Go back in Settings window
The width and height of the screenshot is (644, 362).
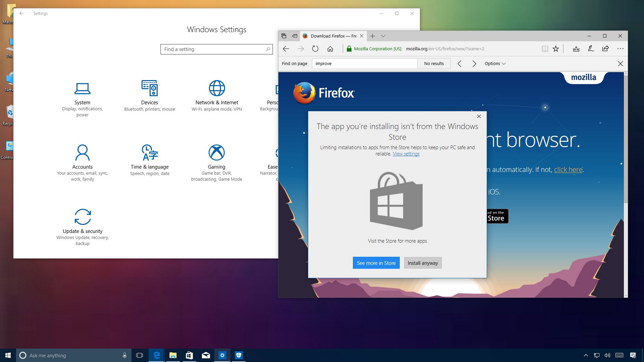point(21,13)
